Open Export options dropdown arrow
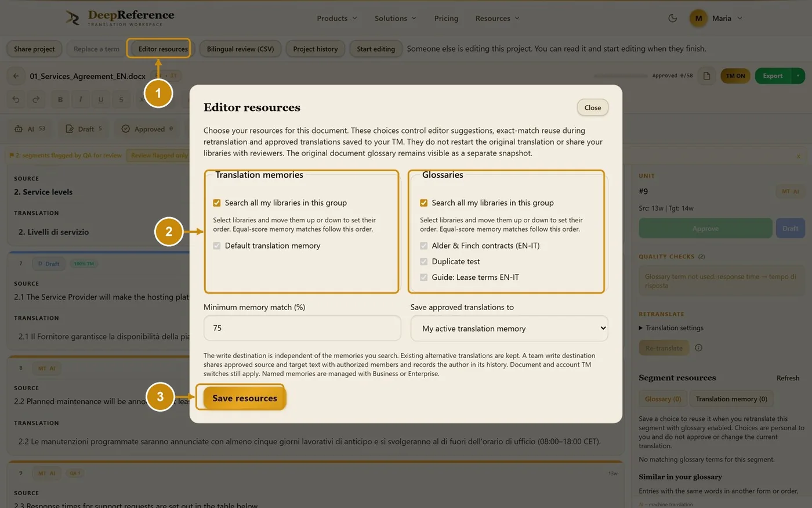The height and width of the screenshot is (508, 812). point(798,76)
